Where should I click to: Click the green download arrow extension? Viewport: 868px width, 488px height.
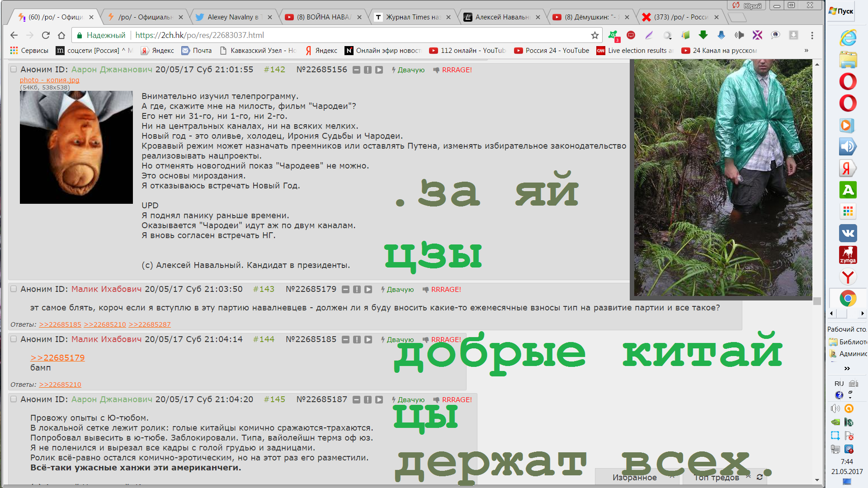pos(703,35)
